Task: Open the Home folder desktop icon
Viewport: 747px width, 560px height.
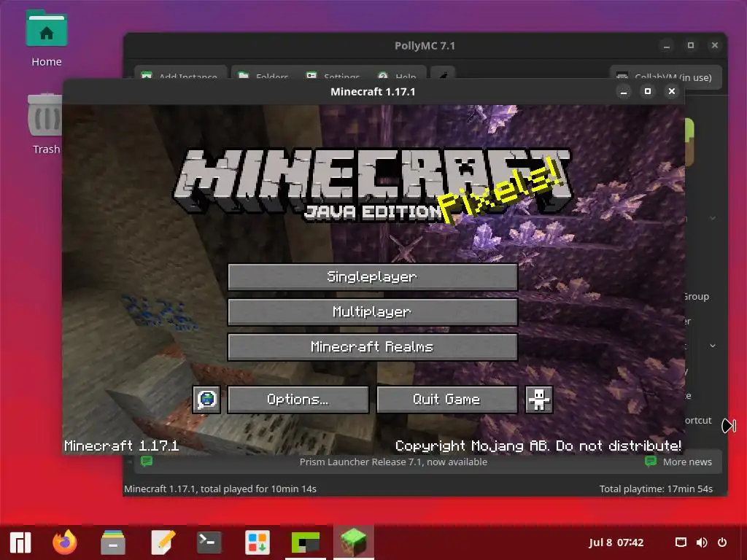Action: (46, 38)
